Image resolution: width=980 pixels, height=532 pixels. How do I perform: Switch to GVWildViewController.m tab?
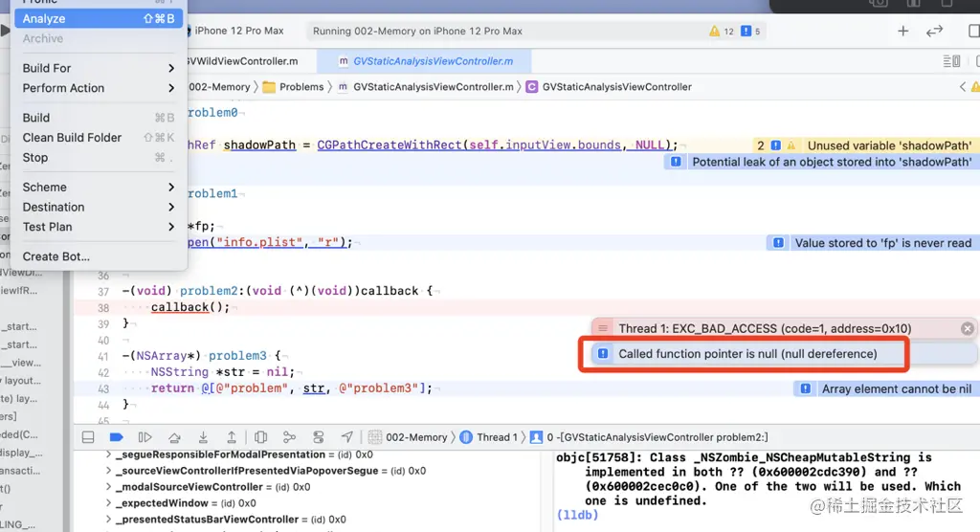tap(244, 61)
